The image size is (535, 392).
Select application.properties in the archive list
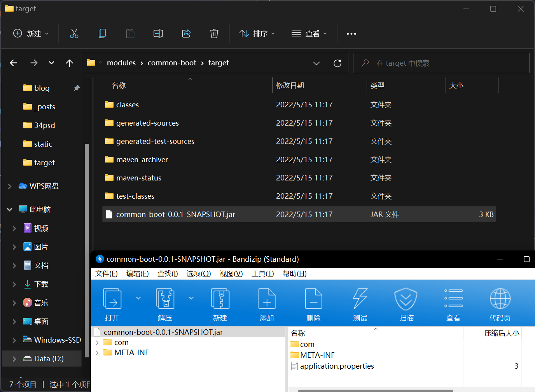coord(337,366)
